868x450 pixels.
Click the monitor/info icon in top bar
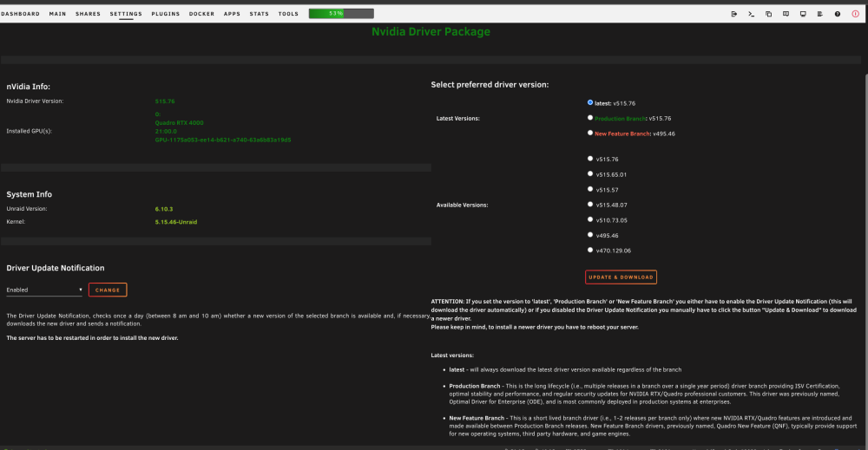click(803, 14)
